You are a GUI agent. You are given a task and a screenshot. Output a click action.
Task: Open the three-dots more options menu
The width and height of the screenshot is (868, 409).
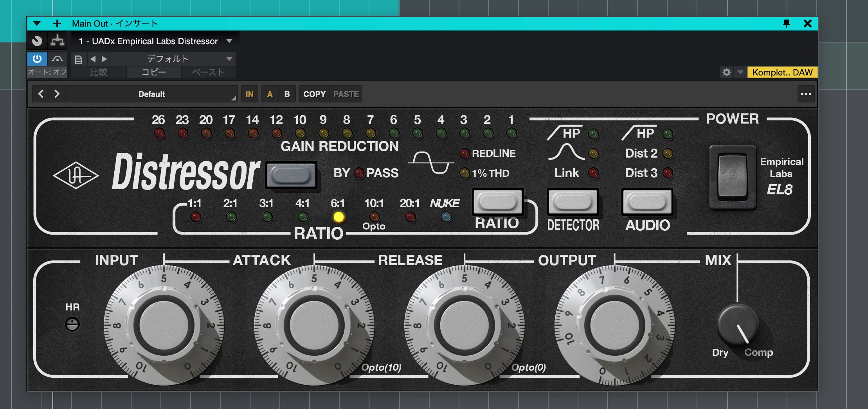point(806,94)
